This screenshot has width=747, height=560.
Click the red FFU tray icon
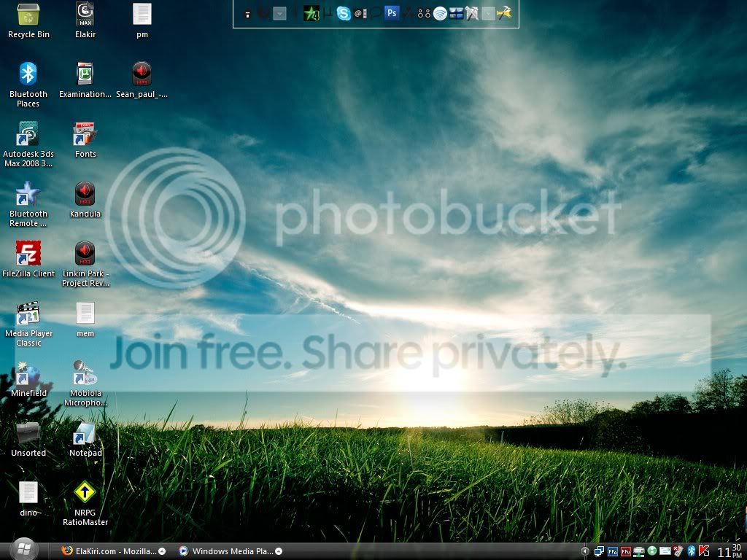(625, 552)
